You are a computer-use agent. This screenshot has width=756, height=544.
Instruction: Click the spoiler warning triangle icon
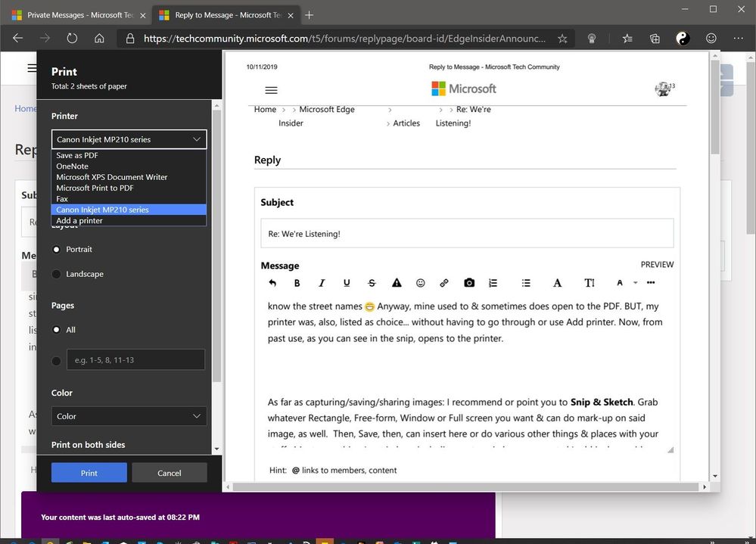tap(397, 283)
